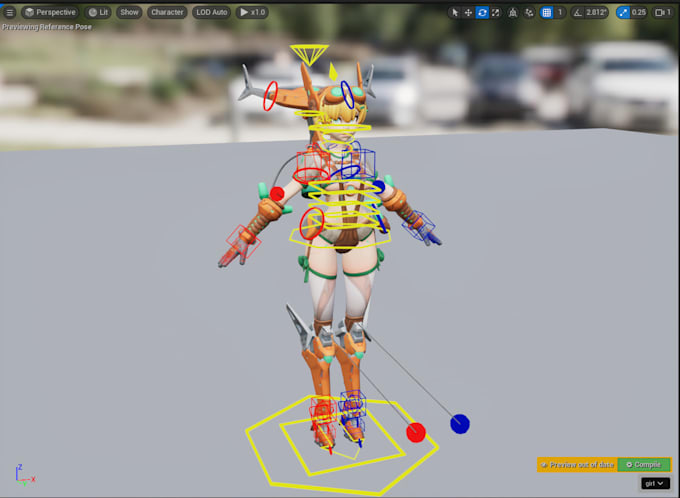This screenshot has height=498, width=680.
Task: Open the girl preview dropdown
Action: [x=655, y=483]
